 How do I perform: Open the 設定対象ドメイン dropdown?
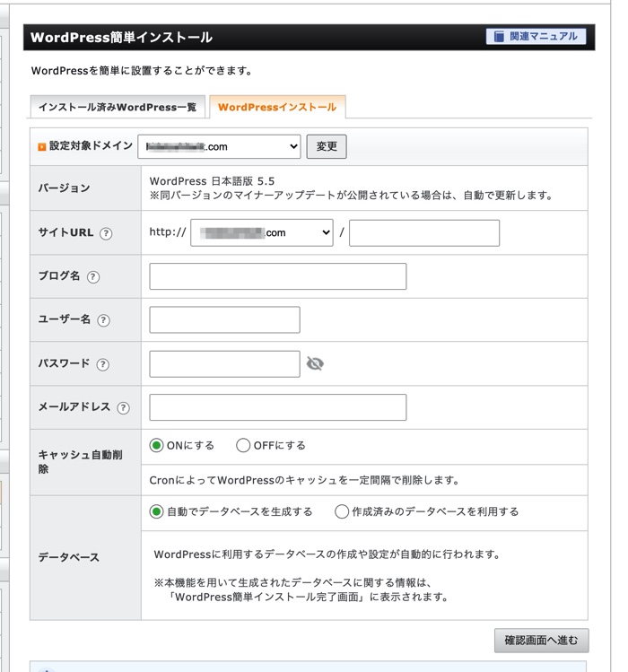[x=219, y=146]
